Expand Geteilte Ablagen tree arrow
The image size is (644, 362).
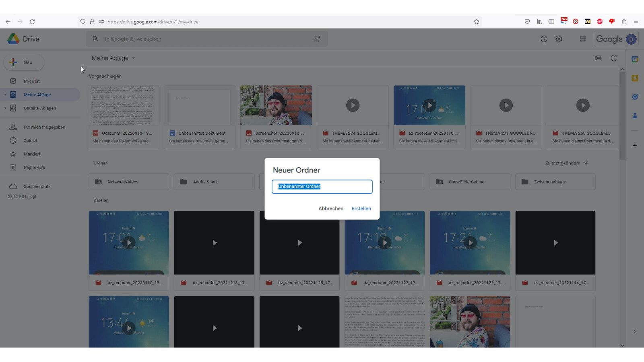point(5,108)
